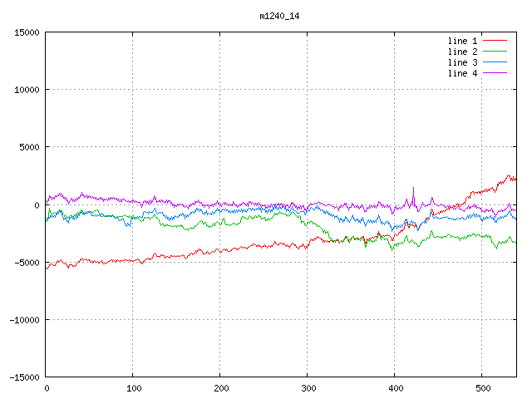Click the purple line's tall spike near 420

413,195
